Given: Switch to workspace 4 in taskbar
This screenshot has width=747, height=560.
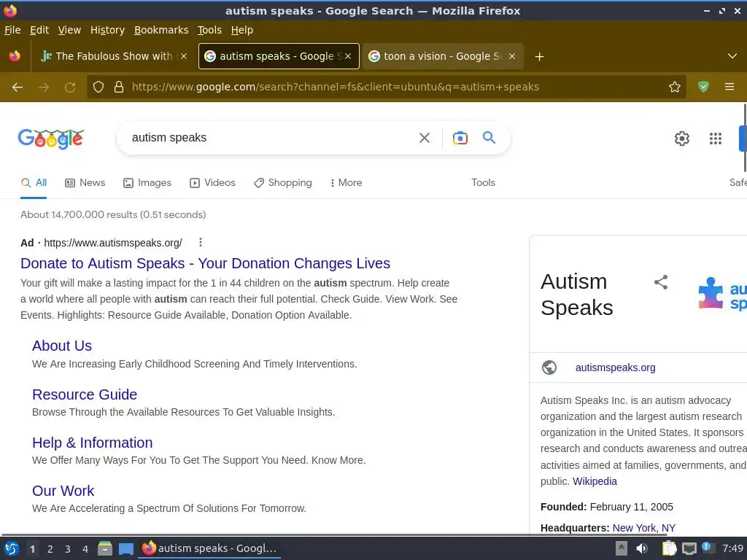Looking at the screenshot, I should pos(85,549).
